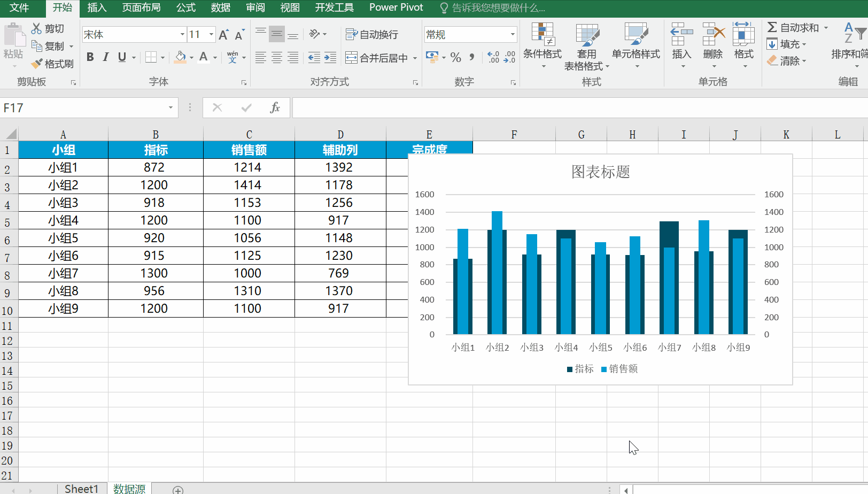Toggle underline formatting
This screenshot has width=868, height=494.
coord(122,57)
